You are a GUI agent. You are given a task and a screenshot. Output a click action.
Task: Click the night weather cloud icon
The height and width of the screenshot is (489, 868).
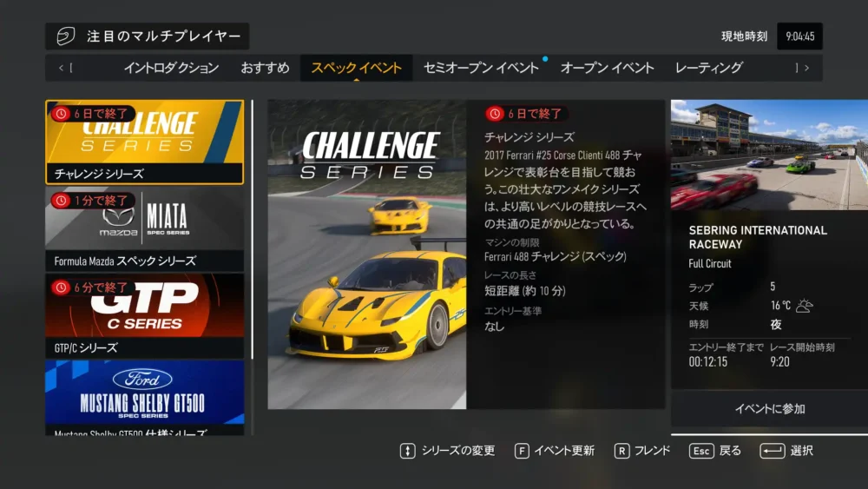pyautogui.click(x=805, y=306)
